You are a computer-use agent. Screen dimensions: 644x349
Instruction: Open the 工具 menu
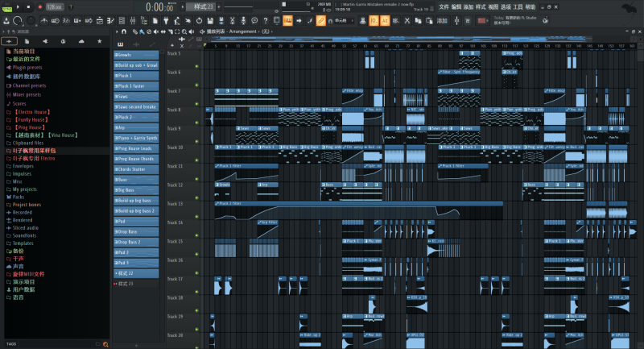click(518, 7)
